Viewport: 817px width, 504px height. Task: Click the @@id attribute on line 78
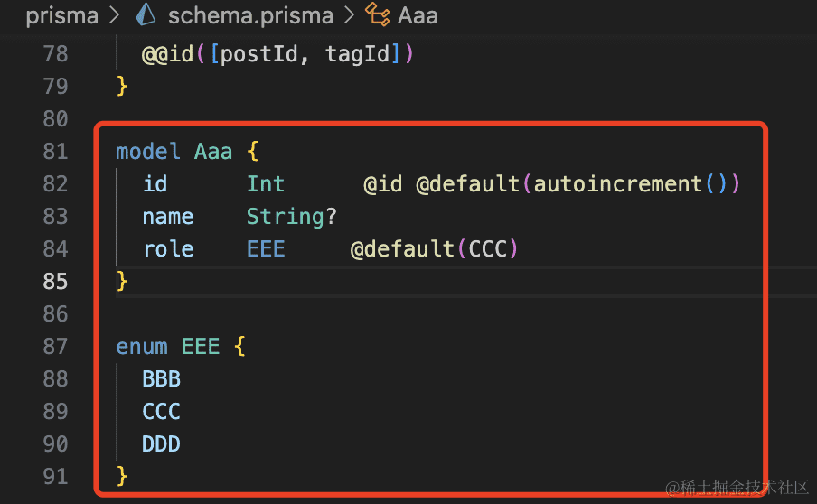pos(168,53)
